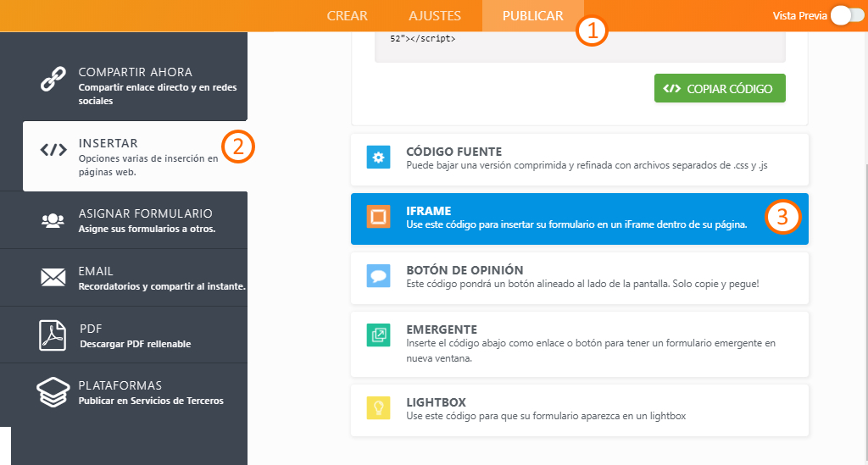Open the PDF Descargar PDF rellenable item
868x465 pixels.
point(124,335)
